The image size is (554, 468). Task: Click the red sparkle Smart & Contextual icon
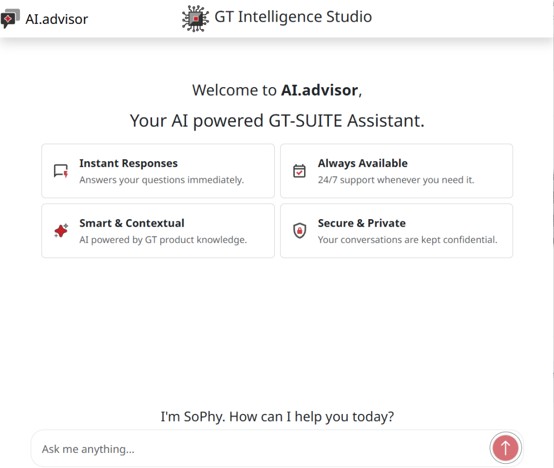click(61, 231)
